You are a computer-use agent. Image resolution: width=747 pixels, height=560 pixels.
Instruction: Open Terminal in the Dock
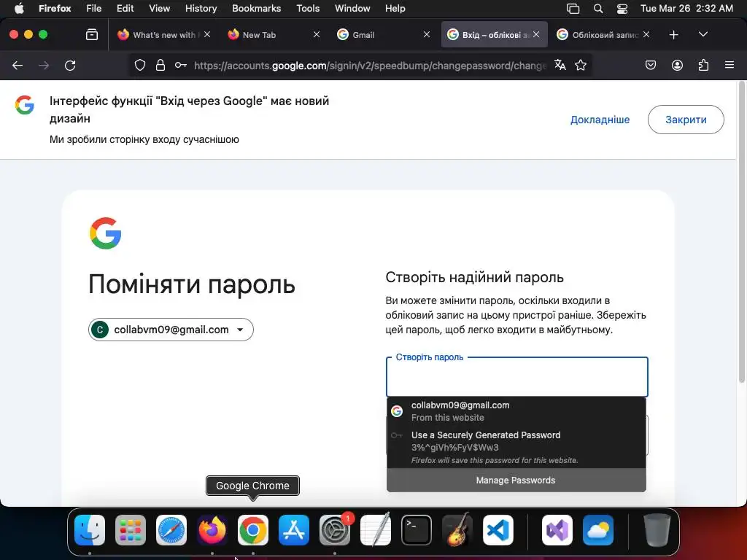click(417, 529)
